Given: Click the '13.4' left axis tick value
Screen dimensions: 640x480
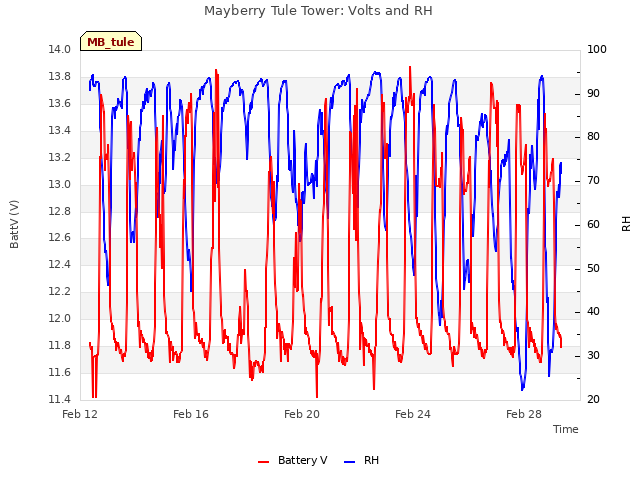Looking at the screenshot, I should pyautogui.click(x=59, y=131).
